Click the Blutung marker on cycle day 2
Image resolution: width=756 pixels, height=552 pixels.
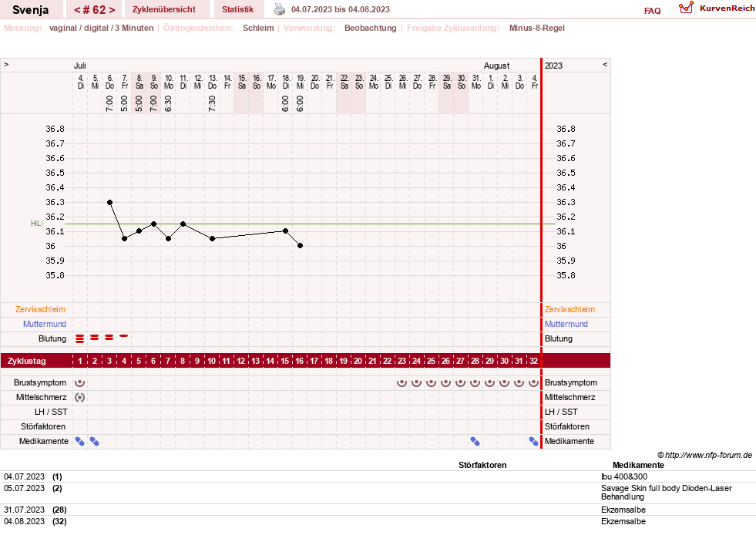pos(95,337)
